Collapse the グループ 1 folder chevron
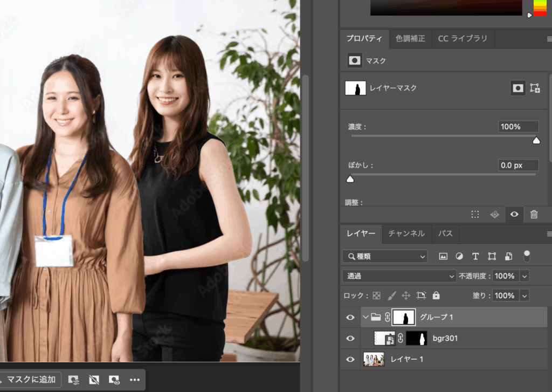The width and height of the screenshot is (552, 392). click(366, 317)
